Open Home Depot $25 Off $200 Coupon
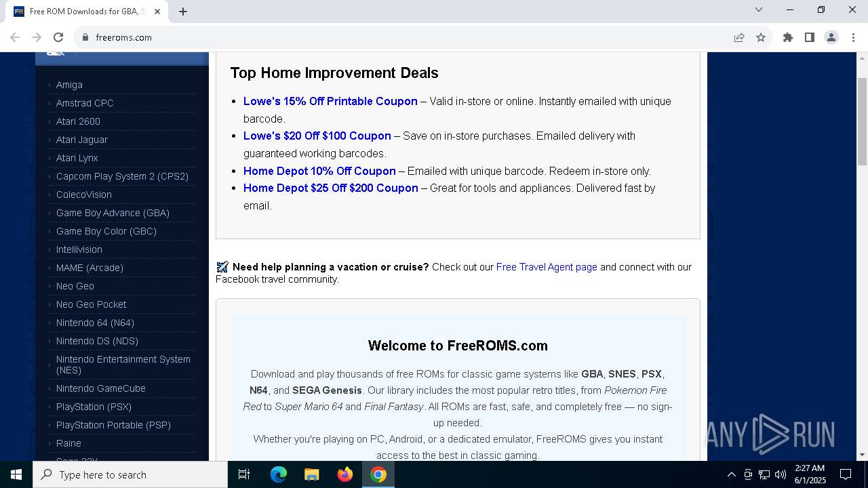The width and height of the screenshot is (868, 488). 331,188
